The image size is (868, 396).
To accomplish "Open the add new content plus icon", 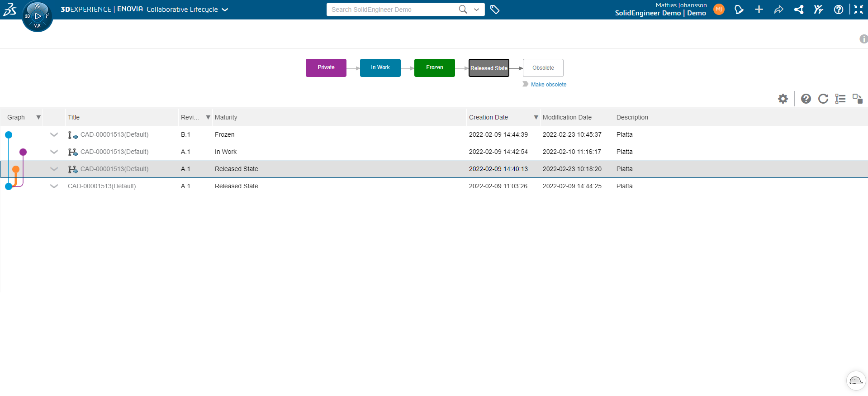I will point(759,10).
